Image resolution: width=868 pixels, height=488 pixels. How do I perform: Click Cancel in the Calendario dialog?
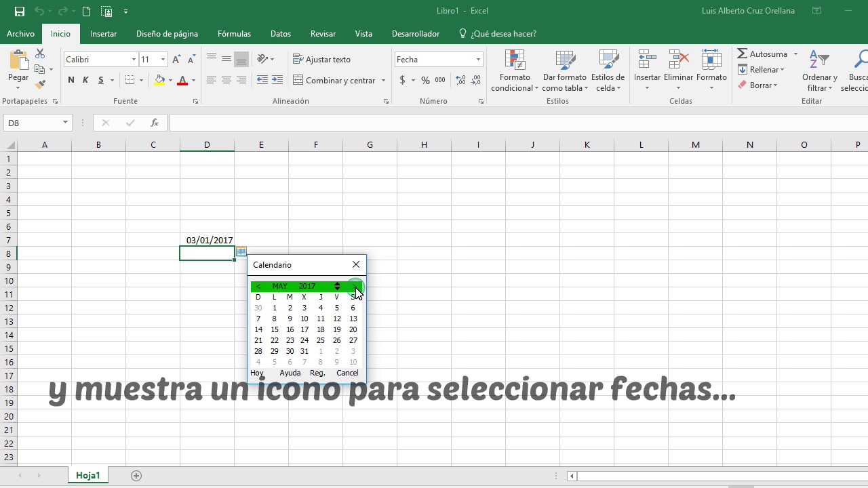(347, 373)
